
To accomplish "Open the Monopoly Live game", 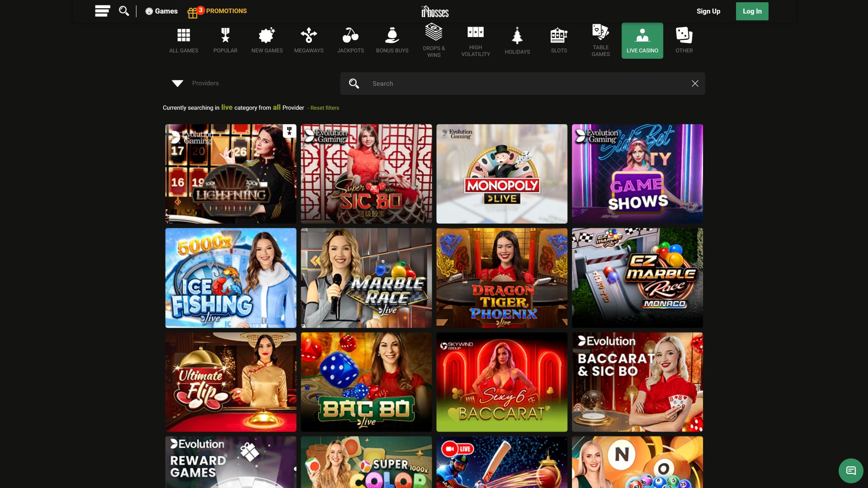I will (x=502, y=174).
